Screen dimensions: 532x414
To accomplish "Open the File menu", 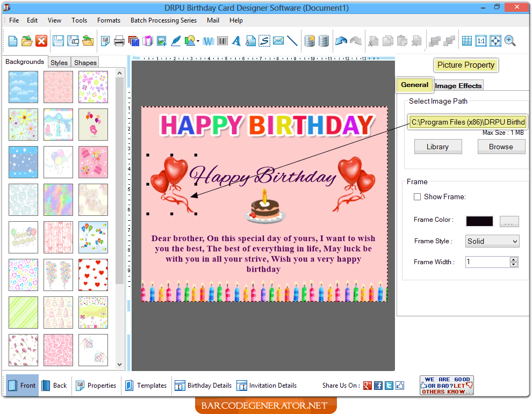I will pyautogui.click(x=14, y=20).
